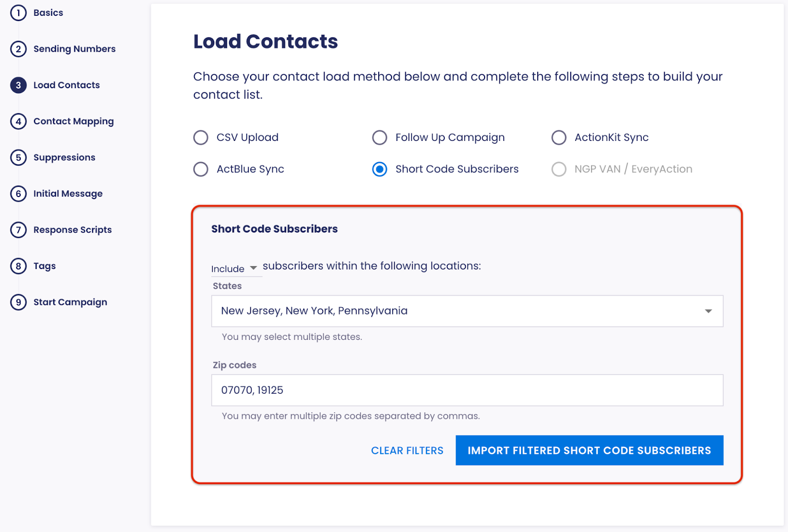Screen dimensions: 788x532
Task: Click the step 8 Tags circle icon
Action: (18, 266)
